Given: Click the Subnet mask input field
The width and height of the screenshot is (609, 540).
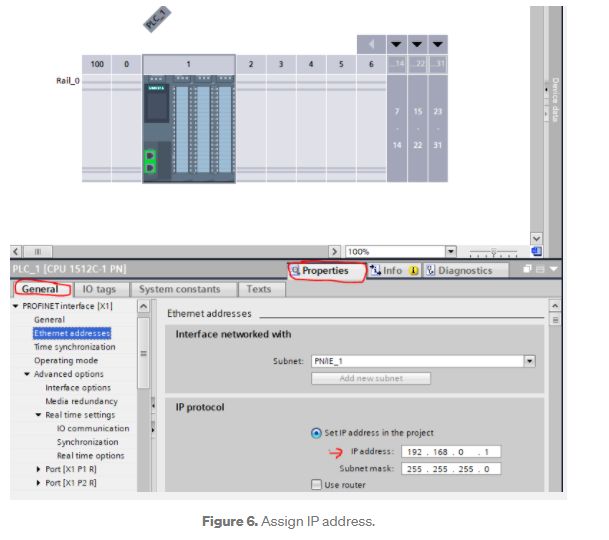Looking at the screenshot, I should tap(451, 469).
